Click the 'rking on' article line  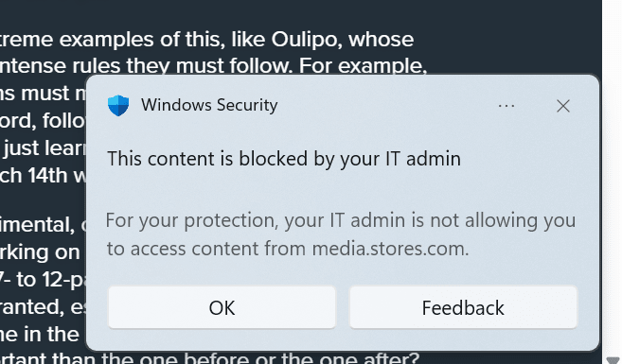point(40,252)
